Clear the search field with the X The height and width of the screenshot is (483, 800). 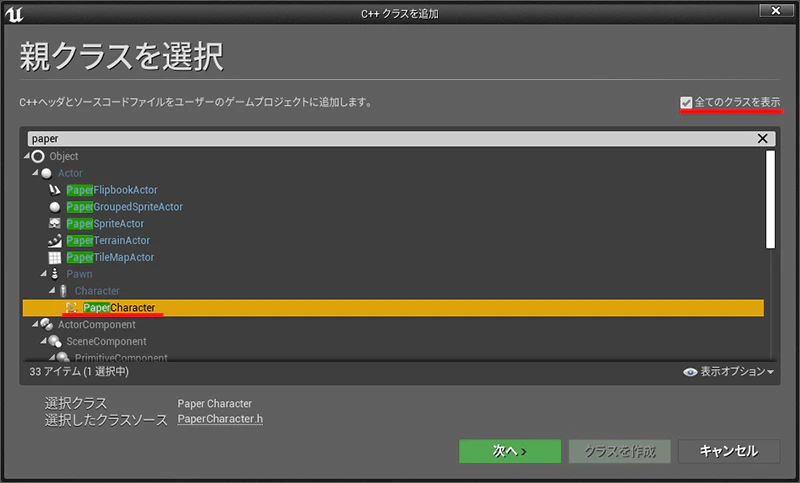[x=762, y=138]
